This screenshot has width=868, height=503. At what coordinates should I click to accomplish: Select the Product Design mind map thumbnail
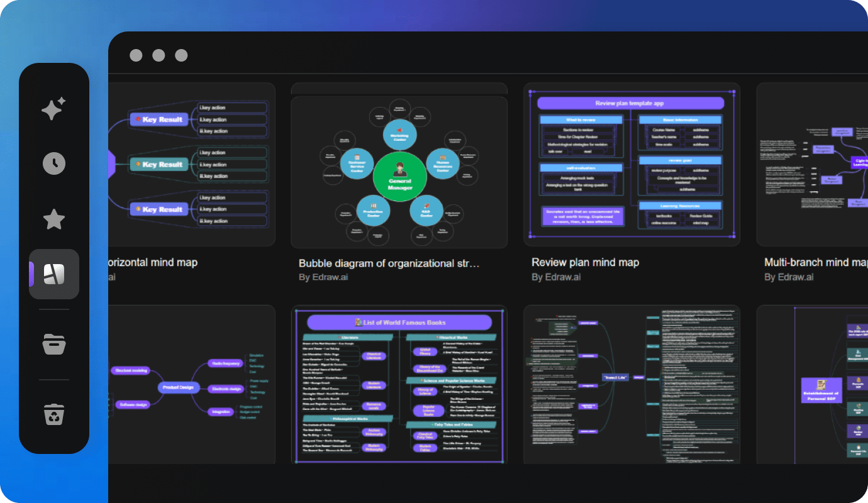(189, 384)
